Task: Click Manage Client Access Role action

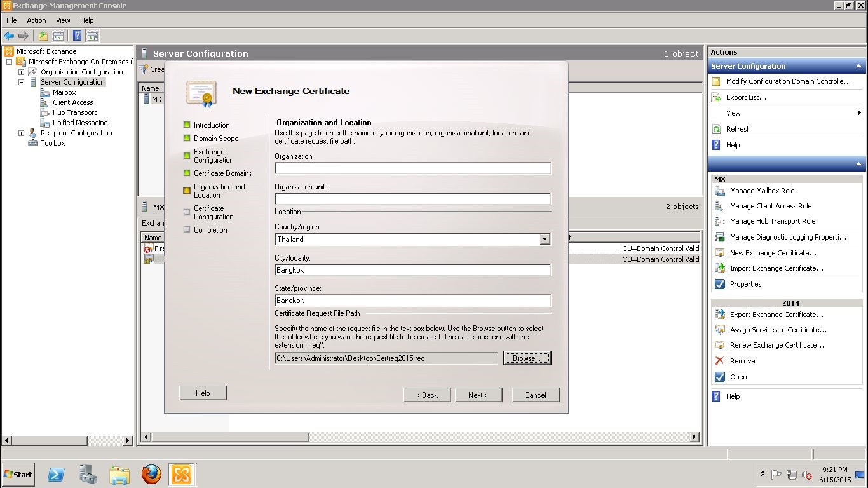Action: click(771, 206)
